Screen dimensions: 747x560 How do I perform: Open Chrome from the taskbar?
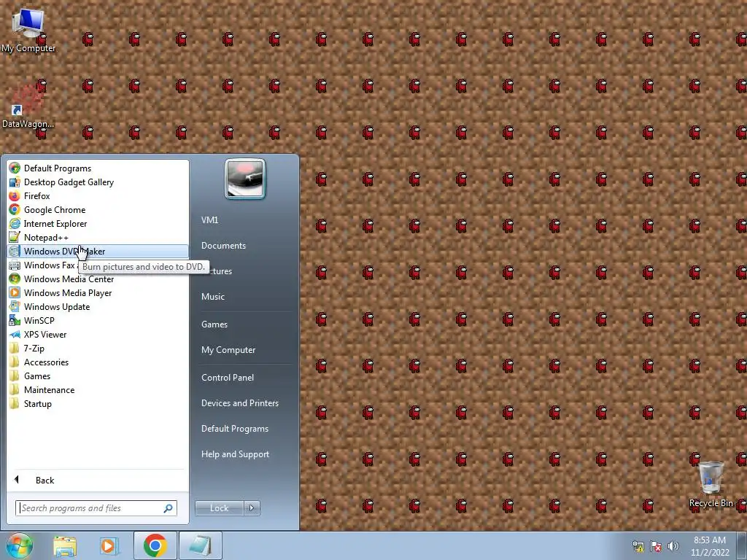(x=155, y=545)
